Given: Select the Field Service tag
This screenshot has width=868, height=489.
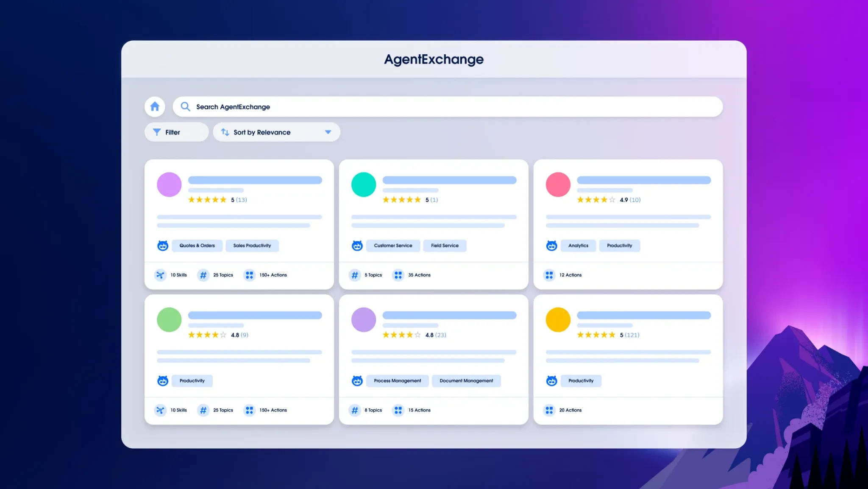Looking at the screenshot, I should pyautogui.click(x=445, y=246).
